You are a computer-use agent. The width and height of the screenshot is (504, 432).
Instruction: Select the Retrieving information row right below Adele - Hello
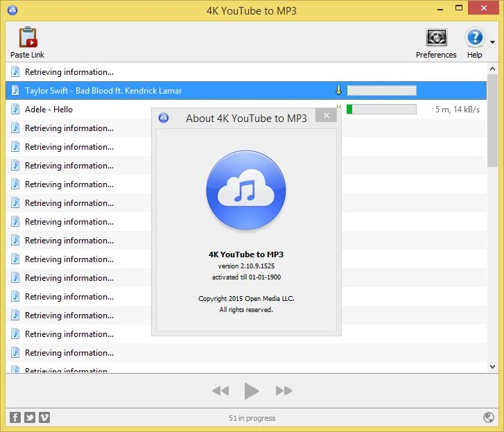click(x=246, y=128)
